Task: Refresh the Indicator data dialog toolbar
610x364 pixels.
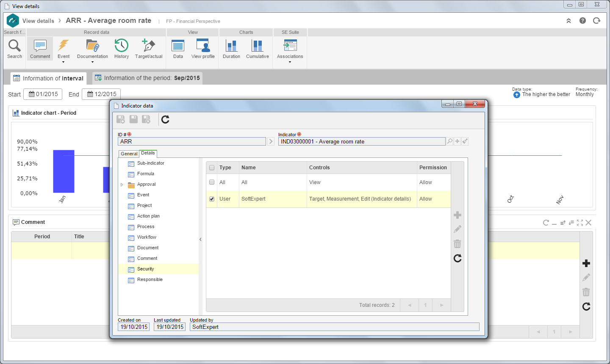Action: tap(166, 119)
